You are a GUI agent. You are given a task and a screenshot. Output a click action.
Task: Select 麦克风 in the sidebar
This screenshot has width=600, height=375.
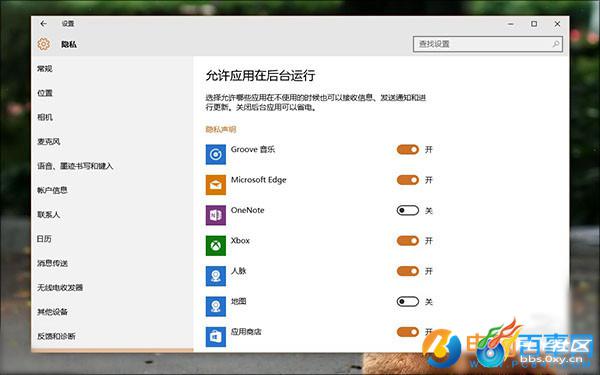click(49, 142)
